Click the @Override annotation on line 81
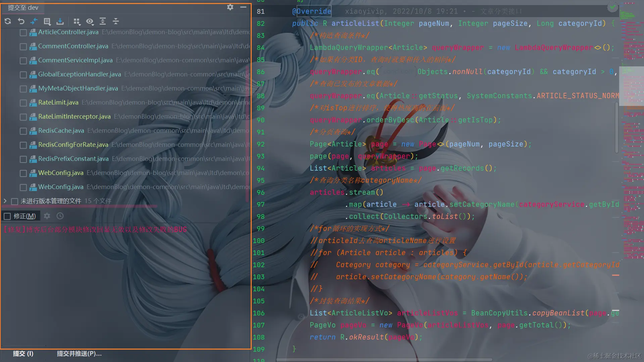 312,11
